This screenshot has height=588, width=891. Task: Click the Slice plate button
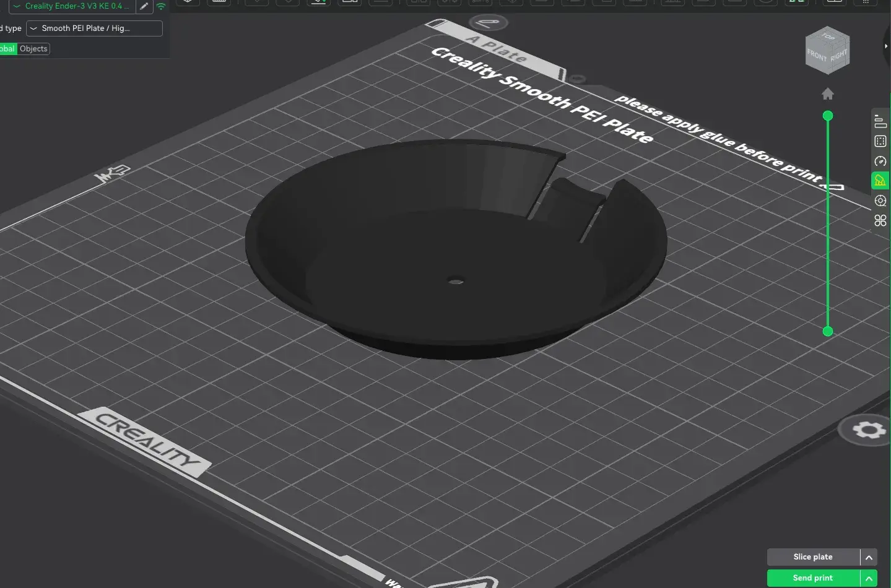coord(813,557)
